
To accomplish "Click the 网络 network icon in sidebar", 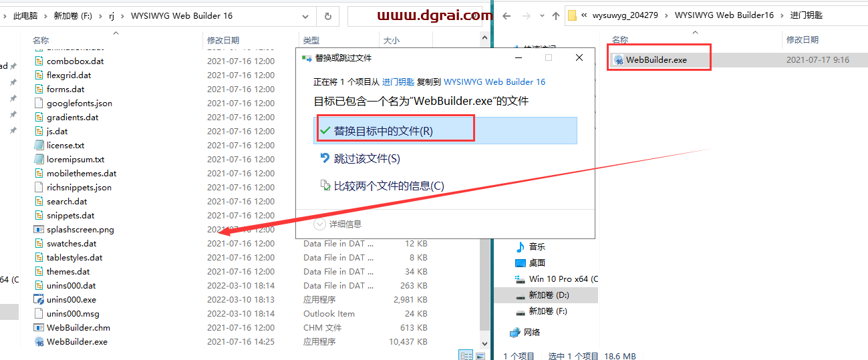I will tap(515, 332).
